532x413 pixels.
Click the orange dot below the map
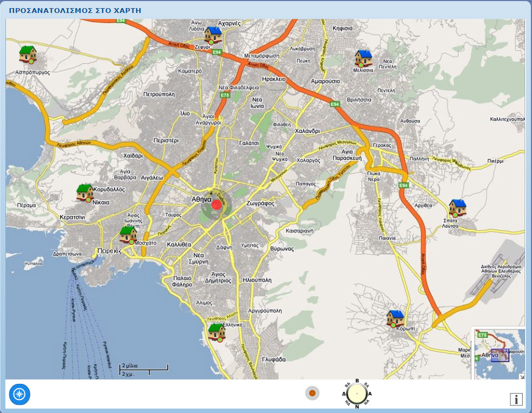[312, 393]
